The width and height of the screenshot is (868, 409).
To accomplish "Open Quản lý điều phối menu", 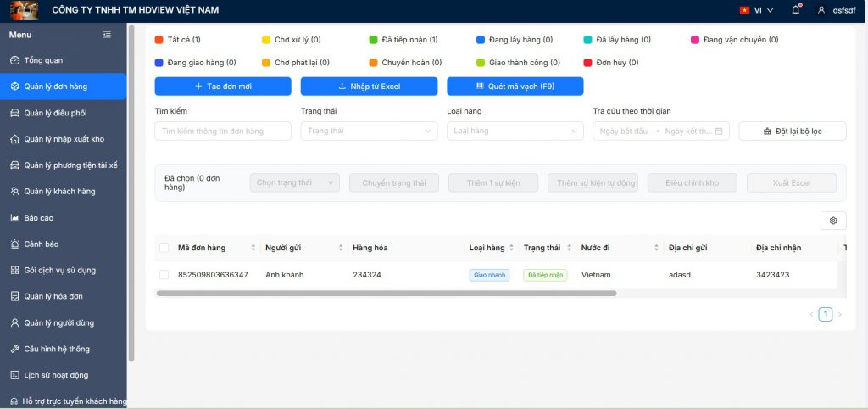I will (55, 113).
